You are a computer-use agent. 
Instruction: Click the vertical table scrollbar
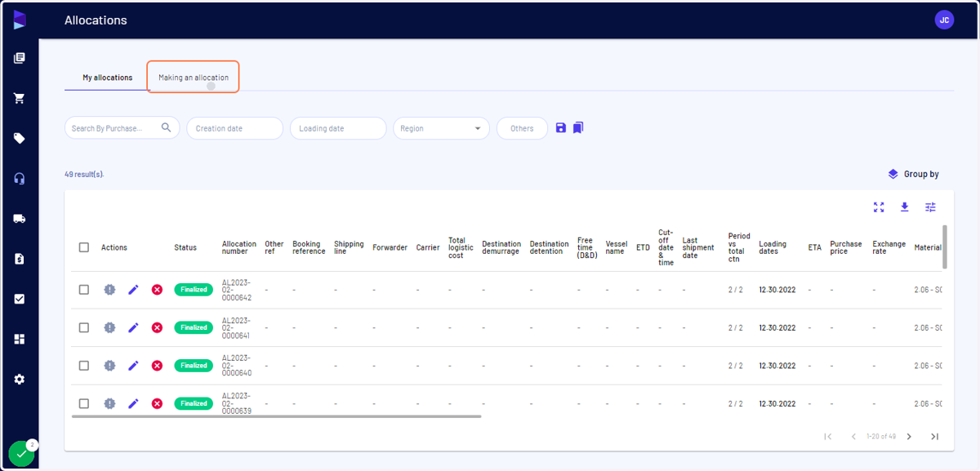[945, 247]
